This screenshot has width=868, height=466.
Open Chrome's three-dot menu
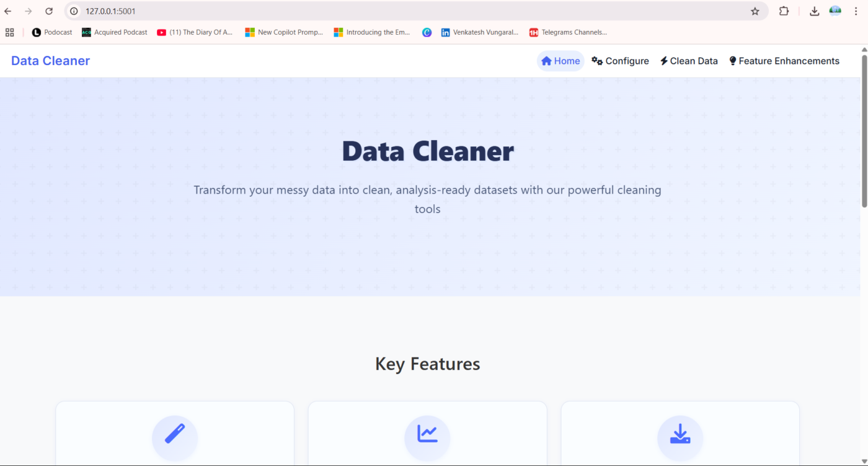[x=856, y=11]
